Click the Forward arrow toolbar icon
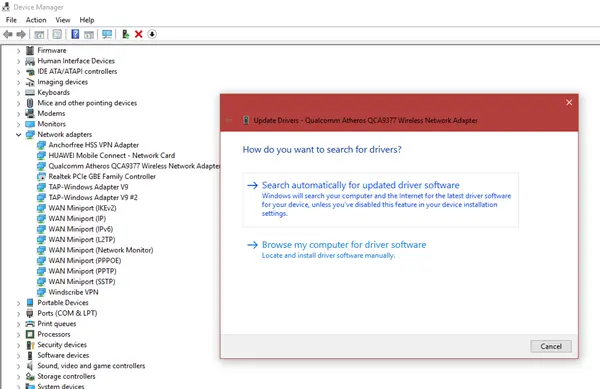This screenshot has width=600, height=389. click(x=21, y=34)
